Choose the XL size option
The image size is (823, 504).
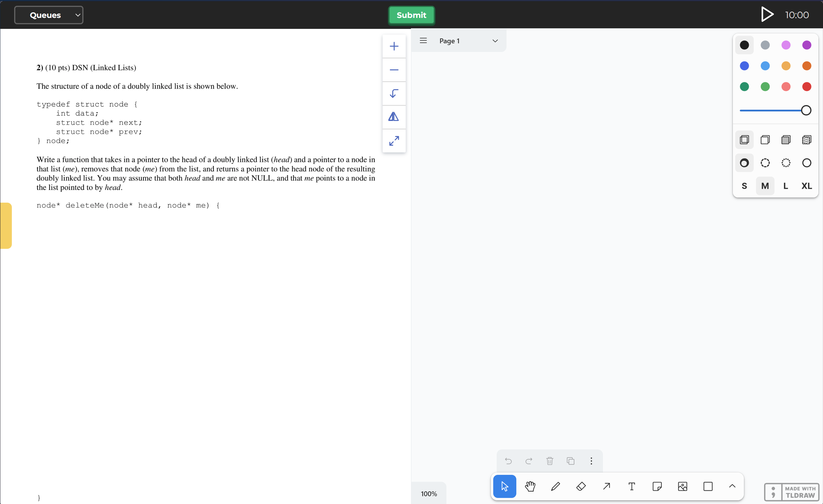806,186
